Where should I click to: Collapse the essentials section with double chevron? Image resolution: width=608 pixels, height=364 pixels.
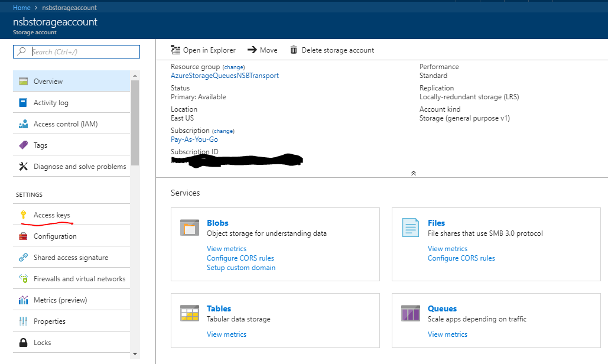click(414, 173)
